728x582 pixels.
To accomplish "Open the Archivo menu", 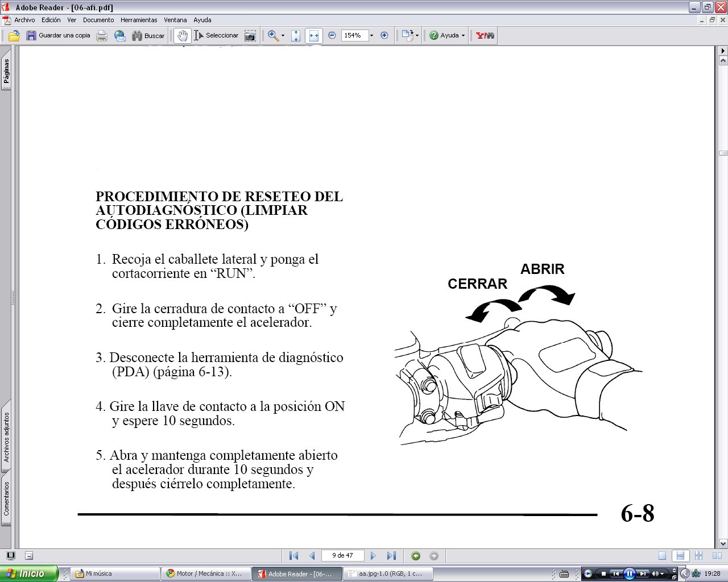I will point(24,20).
